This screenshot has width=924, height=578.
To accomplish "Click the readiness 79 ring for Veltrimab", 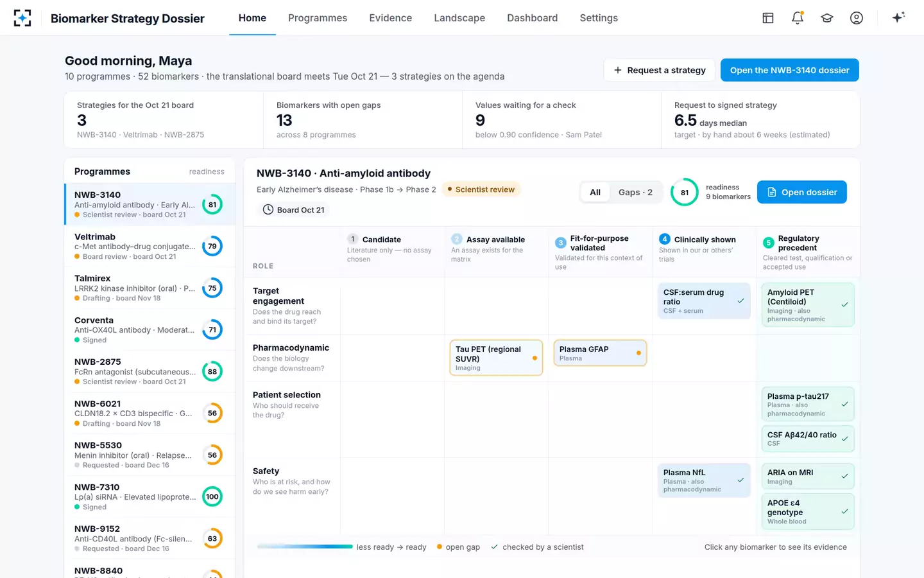I will coord(212,247).
